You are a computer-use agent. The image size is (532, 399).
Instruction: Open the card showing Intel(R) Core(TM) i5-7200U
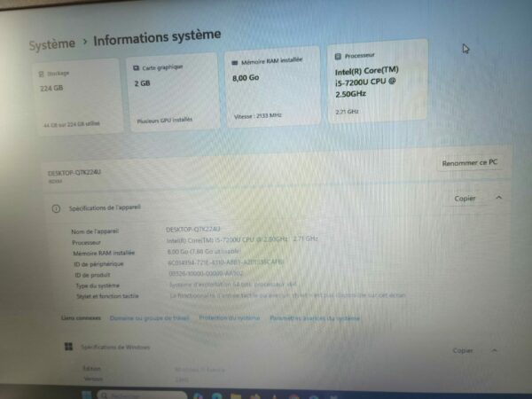point(377,81)
